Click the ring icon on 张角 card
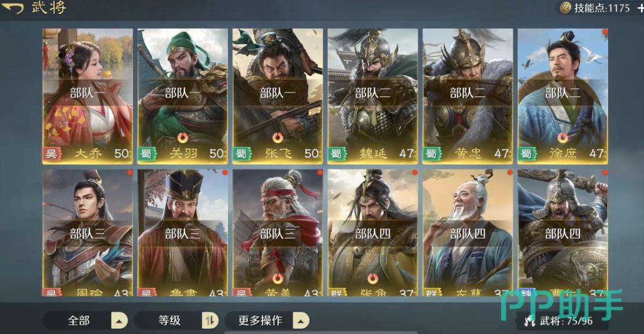Viewport: 644px width, 334px height. (373, 279)
